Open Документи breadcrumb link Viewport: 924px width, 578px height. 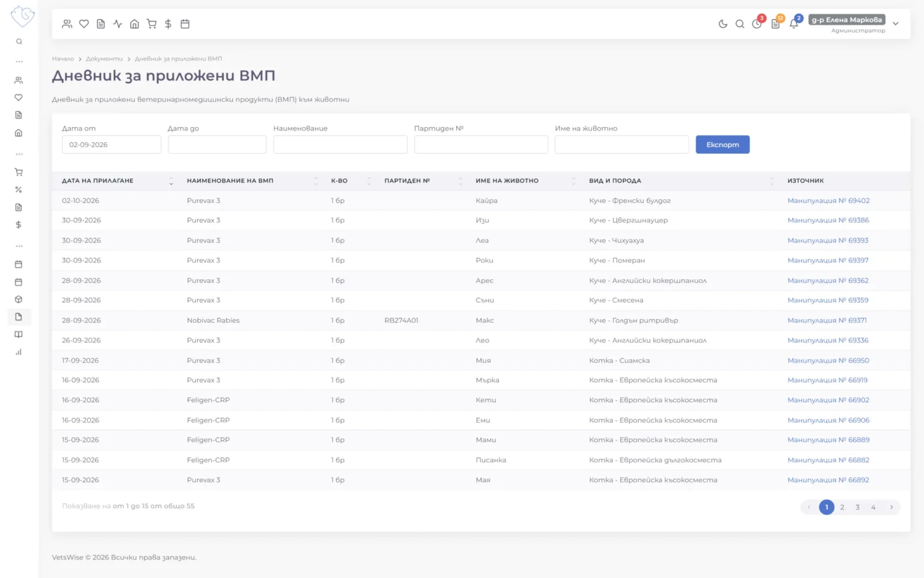pos(104,59)
